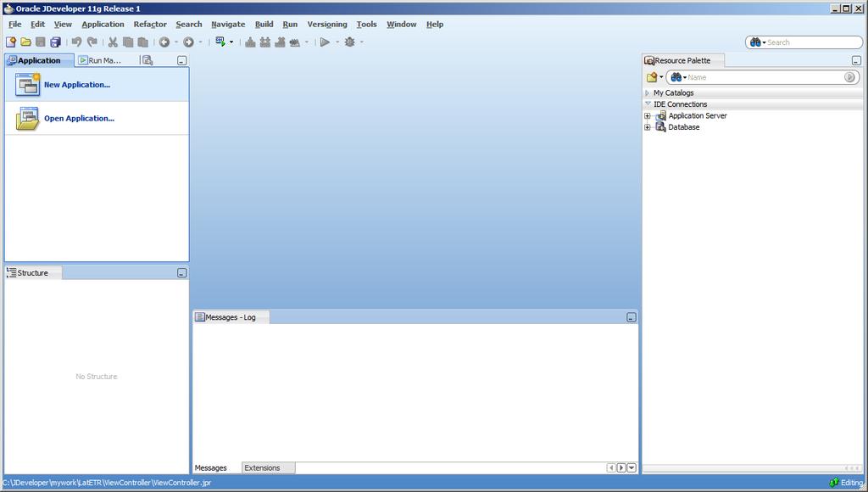Click the Back navigation arrow icon
Screen dimensions: 868x492
coord(164,42)
